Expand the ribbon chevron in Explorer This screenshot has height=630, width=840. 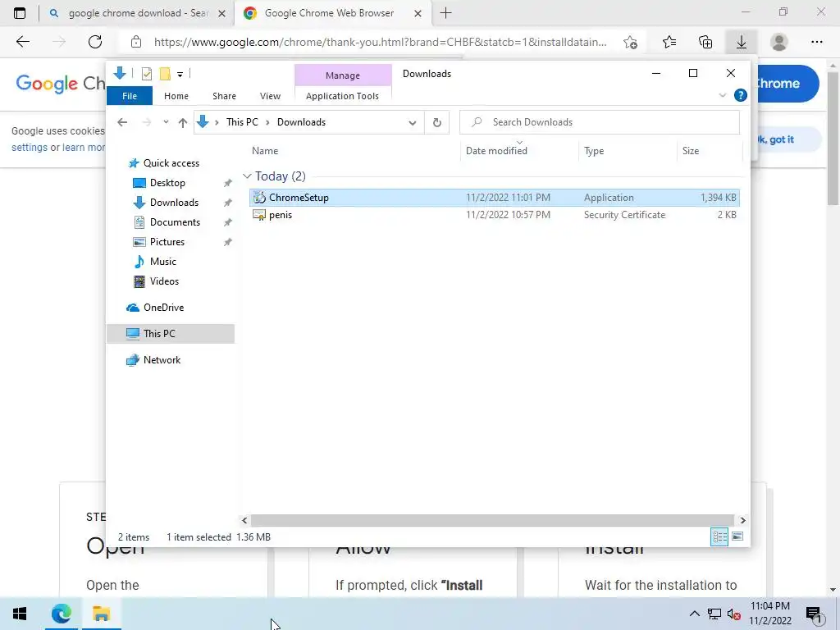(722, 95)
